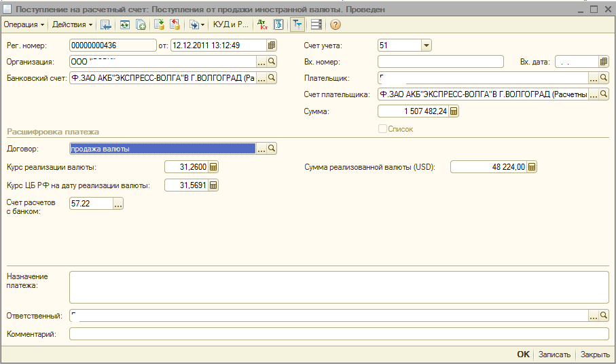Expand the Счет учета dropdown
Screen dimensions: 616x364
426,45
